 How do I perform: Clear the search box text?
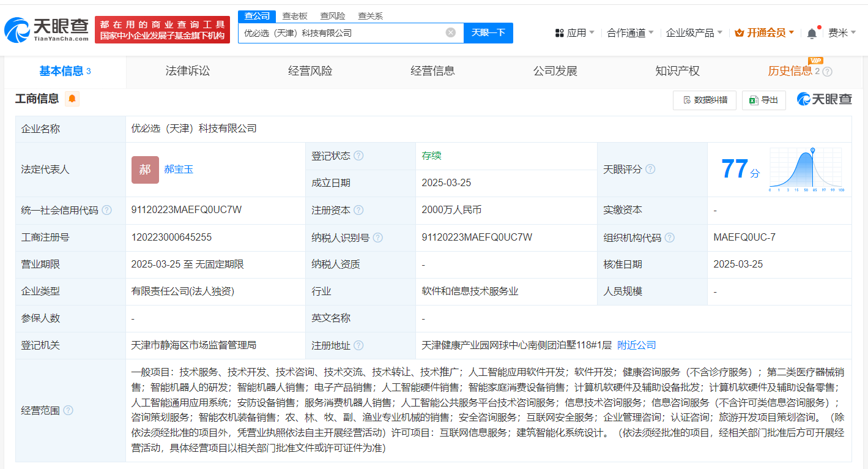[x=451, y=32]
